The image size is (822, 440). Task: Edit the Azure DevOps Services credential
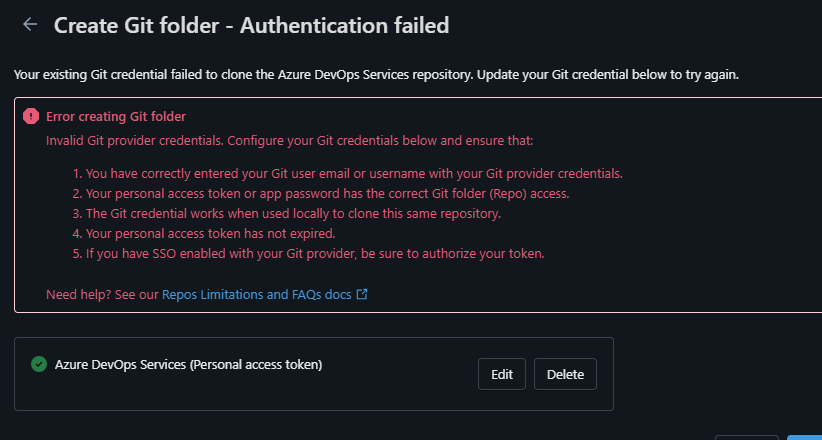click(x=502, y=374)
